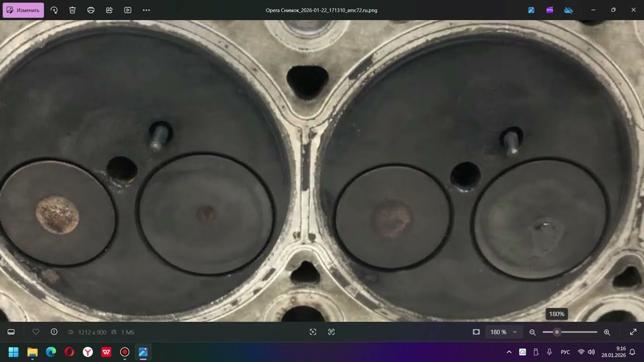Image resolution: width=644 pixels, height=362 pixels.
Task: Open the OneDrive cloud icon in title bar
Action: click(x=569, y=10)
